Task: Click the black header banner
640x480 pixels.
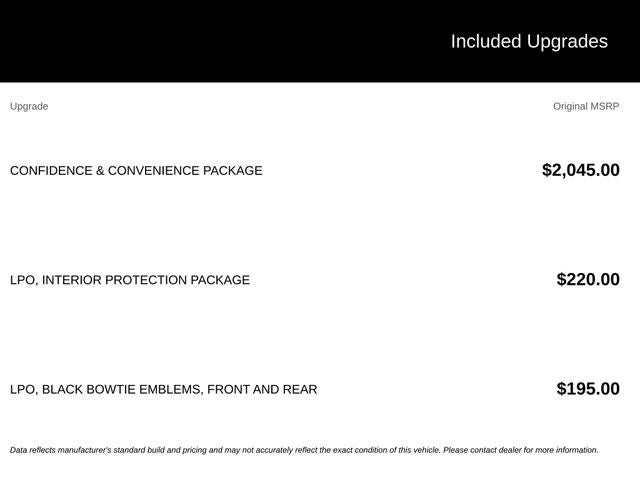Action: [320, 41]
